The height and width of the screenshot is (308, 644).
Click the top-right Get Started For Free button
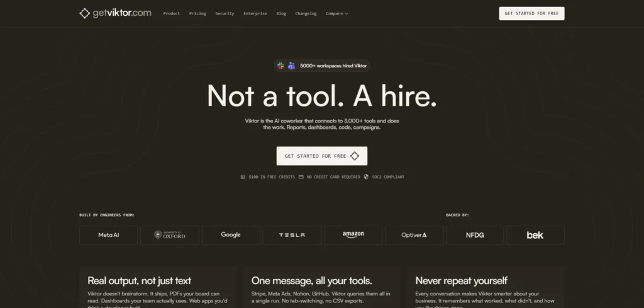pos(531,14)
